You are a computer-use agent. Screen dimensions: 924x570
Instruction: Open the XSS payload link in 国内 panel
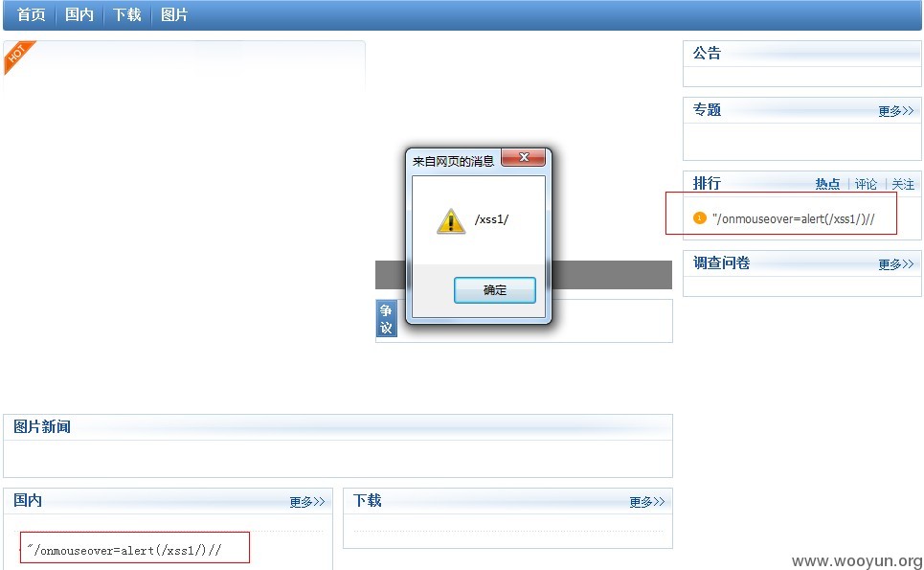pyautogui.click(x=124, y=550)
